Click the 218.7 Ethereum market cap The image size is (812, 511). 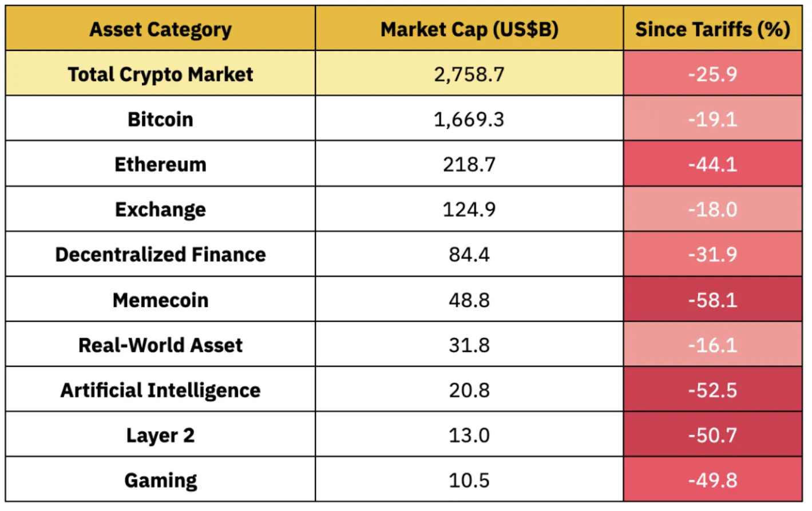tap(469, 165)
